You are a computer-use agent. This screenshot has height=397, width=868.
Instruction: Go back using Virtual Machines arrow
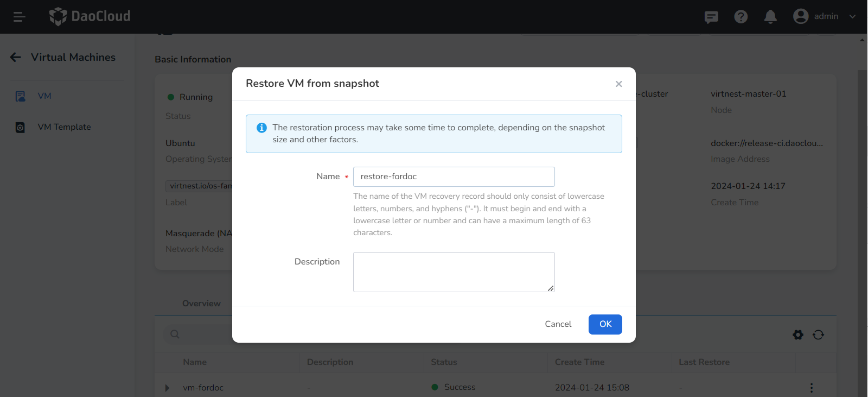coord(16,58)
